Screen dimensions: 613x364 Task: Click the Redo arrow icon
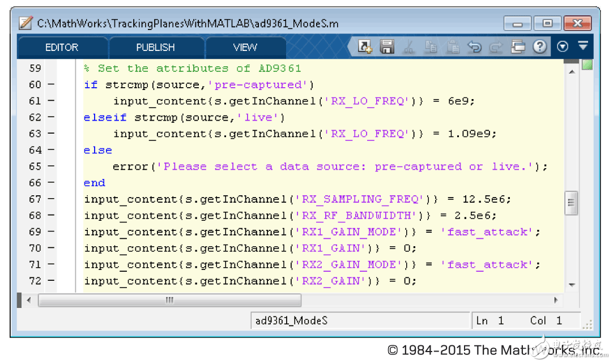click(x=496, y=47)
